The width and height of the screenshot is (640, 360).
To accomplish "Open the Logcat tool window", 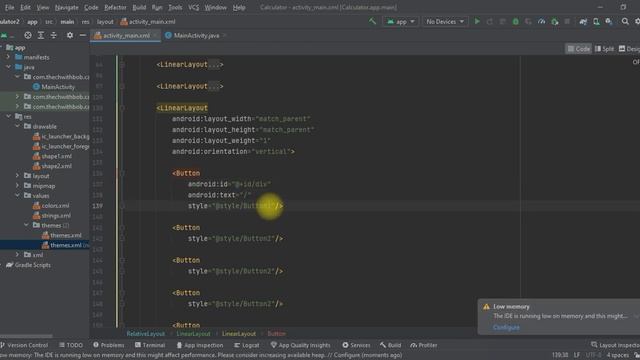I will 247,345.
